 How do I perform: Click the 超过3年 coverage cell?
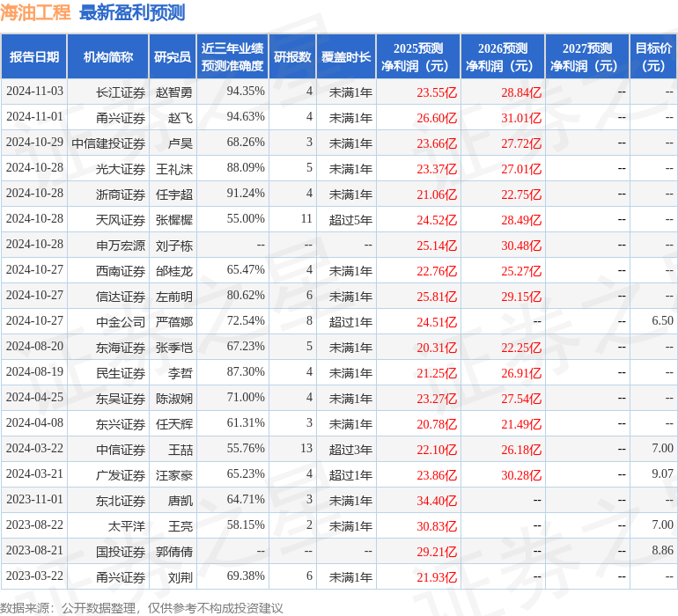pyautogui.click(x=350, y=449)
